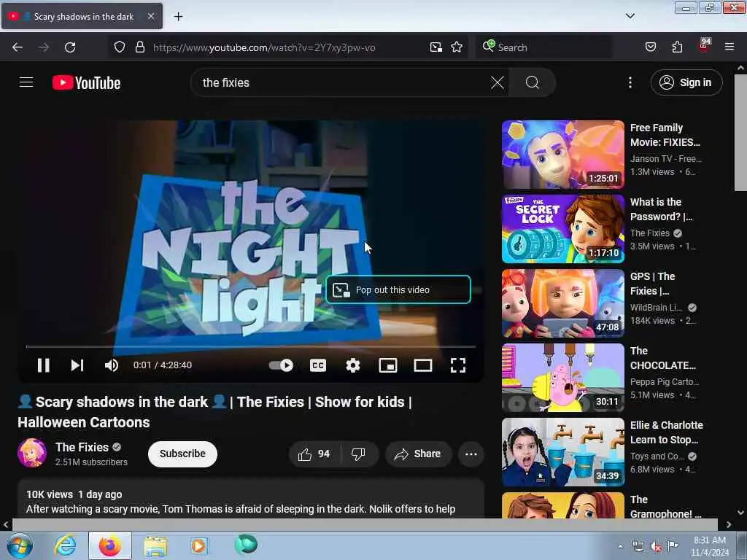Save page to Pocket
This screenshot has height=560, width=747.
[x=650, y=47]
